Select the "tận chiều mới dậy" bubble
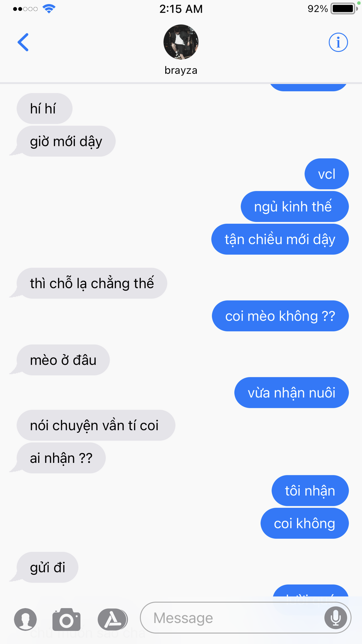Image resolution: width=362 pixels, height=644 pixels. pos(280,239)
